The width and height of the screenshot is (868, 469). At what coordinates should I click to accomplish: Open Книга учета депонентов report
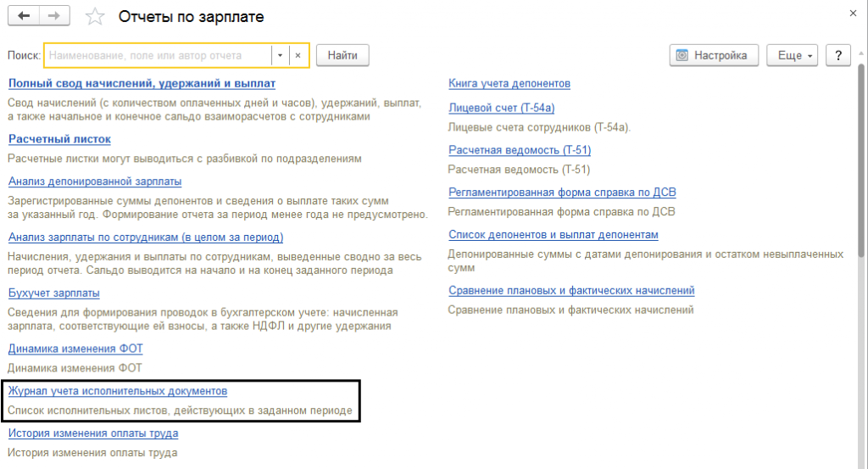tap(509, 83)
